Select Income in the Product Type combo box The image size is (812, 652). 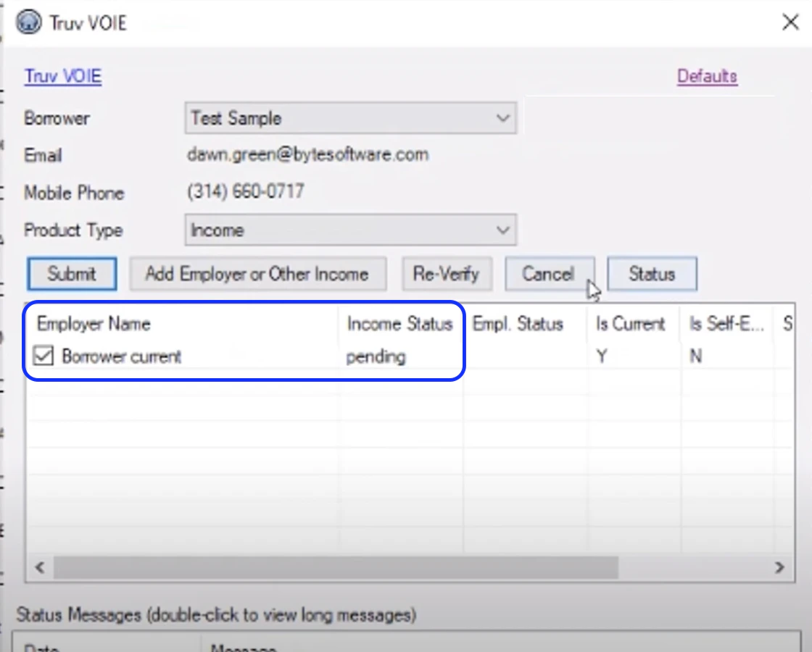pos(348,230)
